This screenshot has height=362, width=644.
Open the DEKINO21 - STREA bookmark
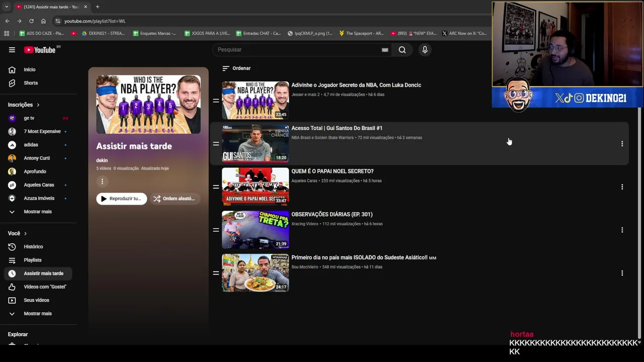(103, 33)
